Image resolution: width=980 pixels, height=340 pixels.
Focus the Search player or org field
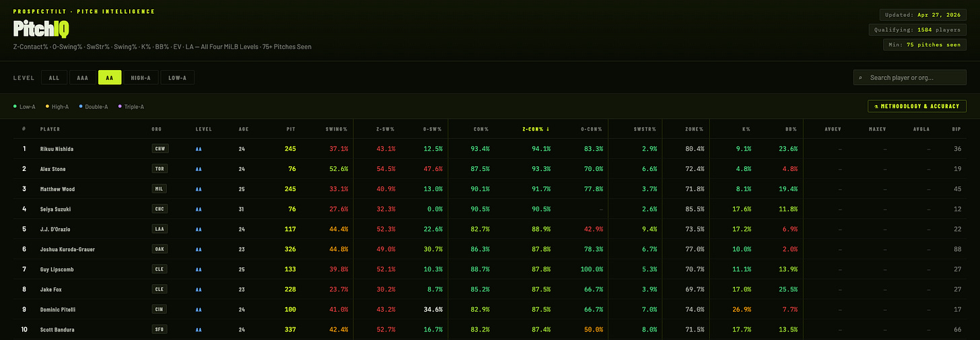pyautogui.click(x=910, y=78)
